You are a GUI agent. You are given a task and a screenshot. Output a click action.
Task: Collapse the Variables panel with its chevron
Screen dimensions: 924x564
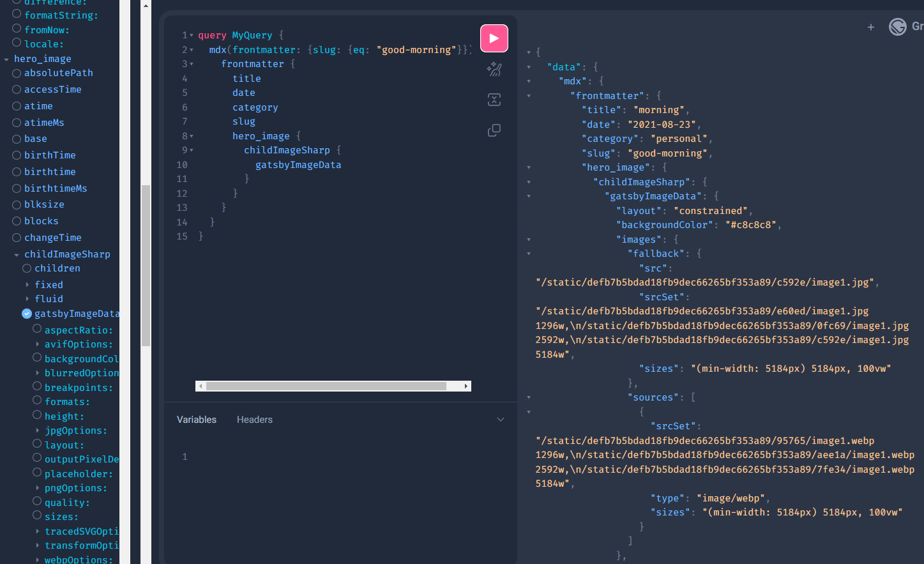pyautogui.click(x=501, y=420)
